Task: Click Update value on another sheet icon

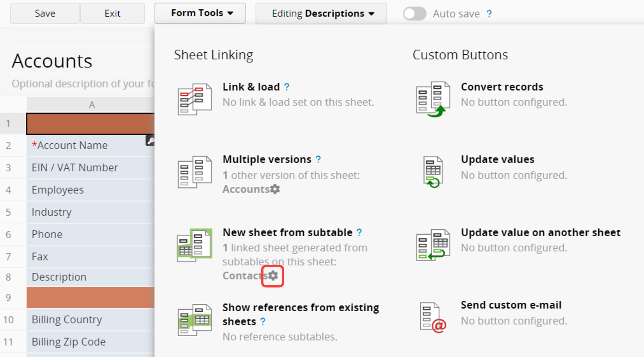Action: point(433,245)
